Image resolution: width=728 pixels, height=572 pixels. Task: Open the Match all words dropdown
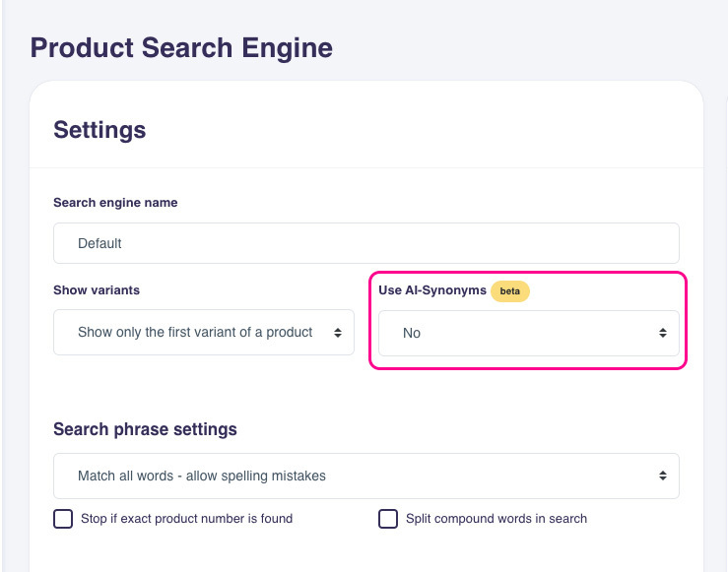(365, 476)
